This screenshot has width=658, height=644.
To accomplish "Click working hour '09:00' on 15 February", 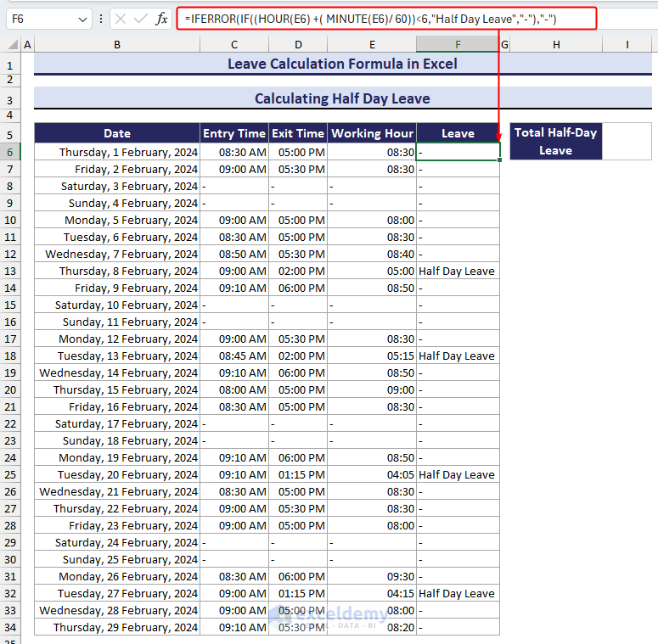I will point(372,390).
